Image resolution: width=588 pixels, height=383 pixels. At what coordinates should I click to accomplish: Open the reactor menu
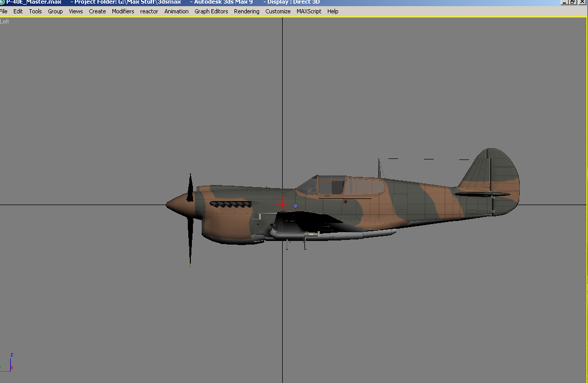[x=149, y=11]
